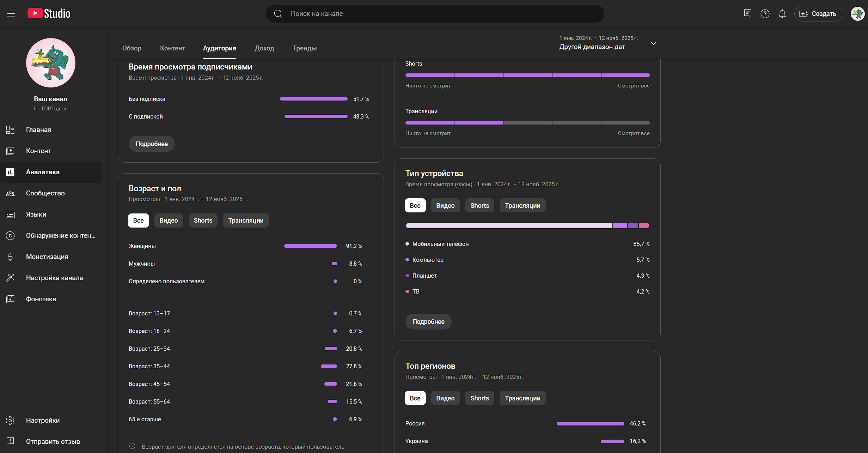Open the Audio library (Фонотека)
The image size is (868, 453).
click(x=41, y=299)
